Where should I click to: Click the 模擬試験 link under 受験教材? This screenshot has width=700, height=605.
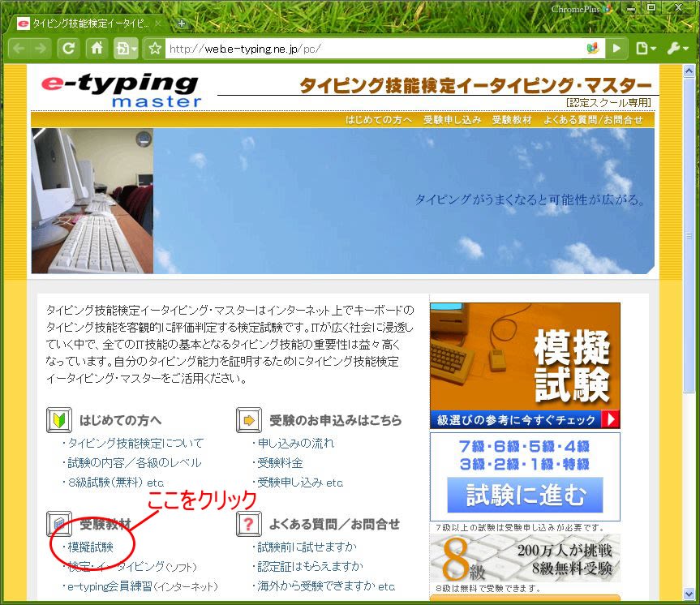90,547
